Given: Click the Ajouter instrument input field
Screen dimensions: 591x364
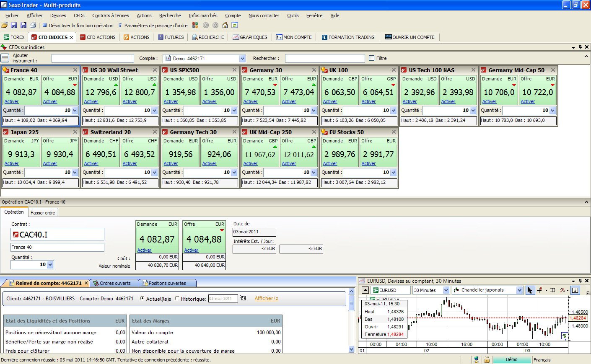Looking at the screenshot, I should point(93,58).
